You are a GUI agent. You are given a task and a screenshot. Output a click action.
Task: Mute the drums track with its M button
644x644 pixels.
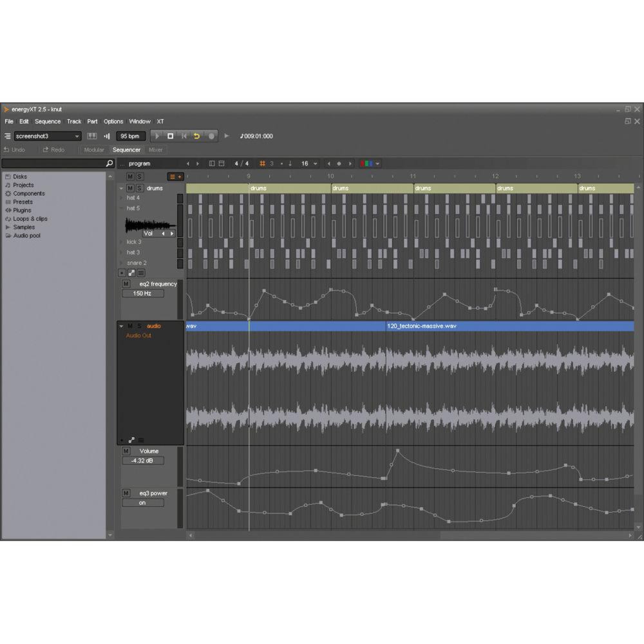[129, 188]
